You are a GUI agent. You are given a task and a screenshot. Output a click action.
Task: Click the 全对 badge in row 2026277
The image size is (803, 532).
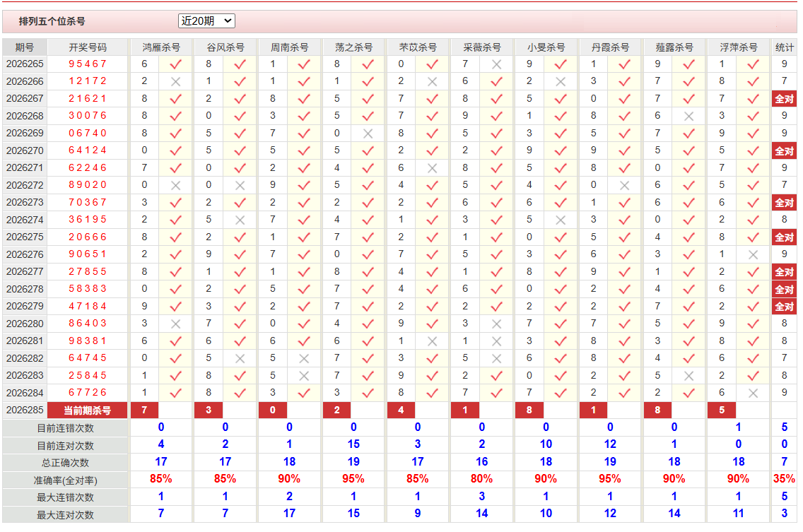(784, 272)
